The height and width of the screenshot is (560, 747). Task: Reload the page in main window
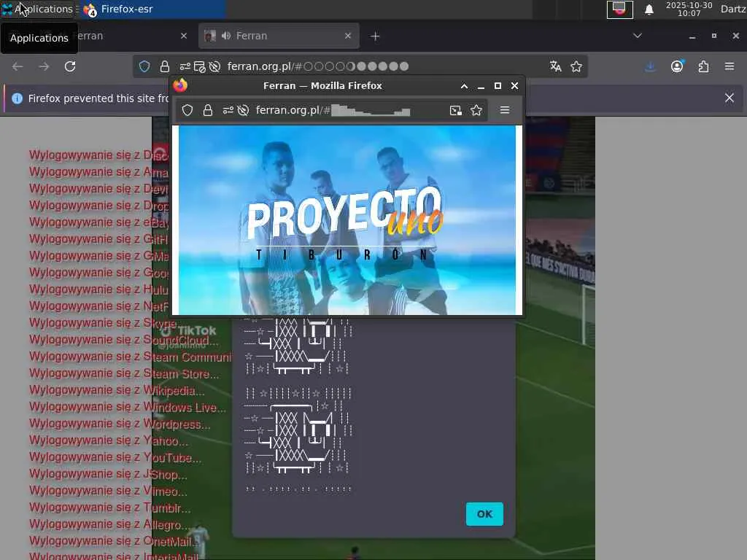(70, 66)
